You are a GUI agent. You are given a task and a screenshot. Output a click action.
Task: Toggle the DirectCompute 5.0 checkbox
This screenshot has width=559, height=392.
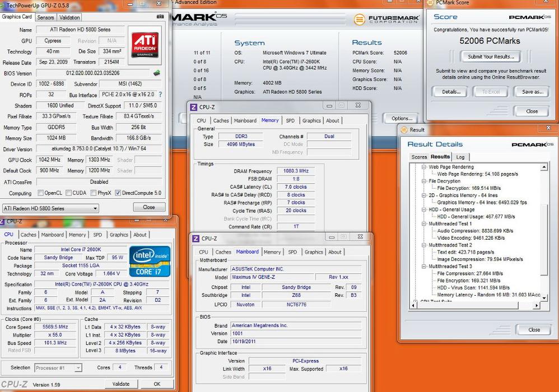click(x=118, y=193)
